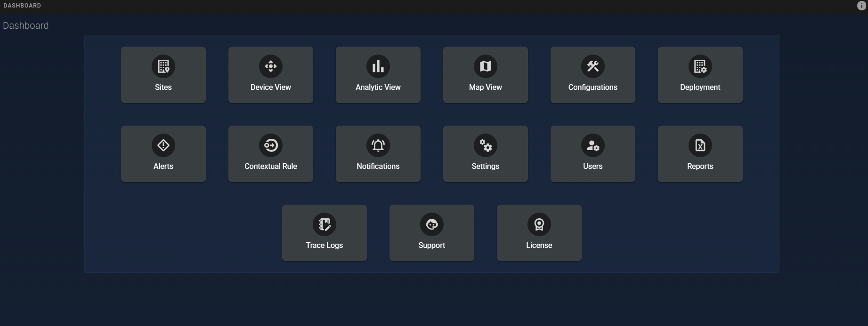Click the Support agent face icon

pyautogui.click(x=432, y=224)
